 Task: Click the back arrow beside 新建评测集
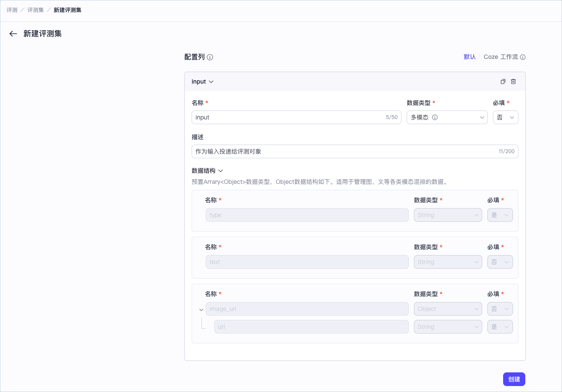coord(13,34)
